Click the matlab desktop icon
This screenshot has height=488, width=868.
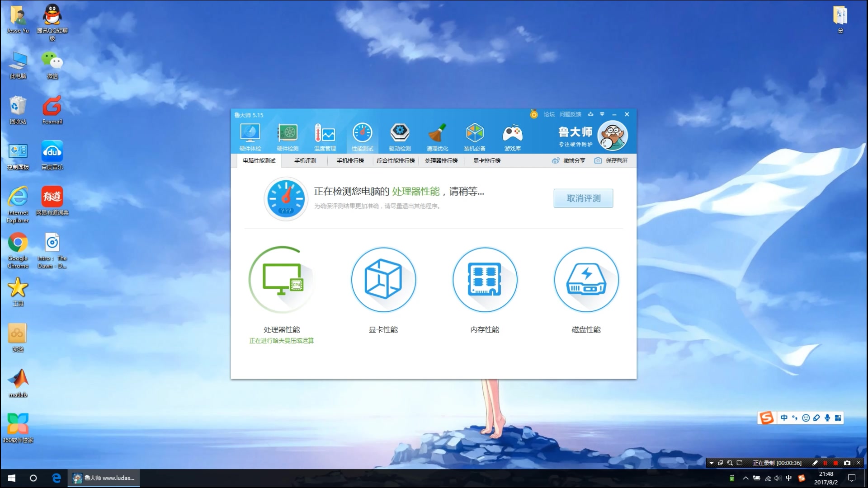18,383
